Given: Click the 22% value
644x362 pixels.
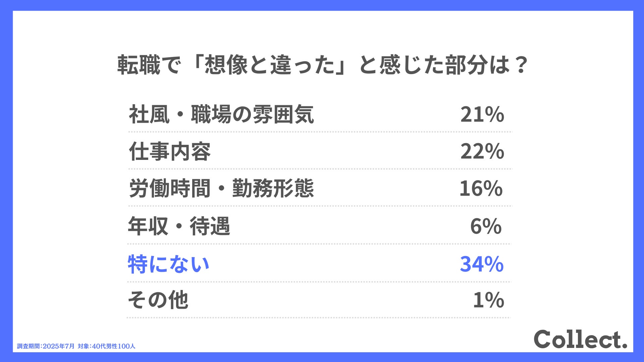Looking at the screenshot, I should (x=482, y=152).
